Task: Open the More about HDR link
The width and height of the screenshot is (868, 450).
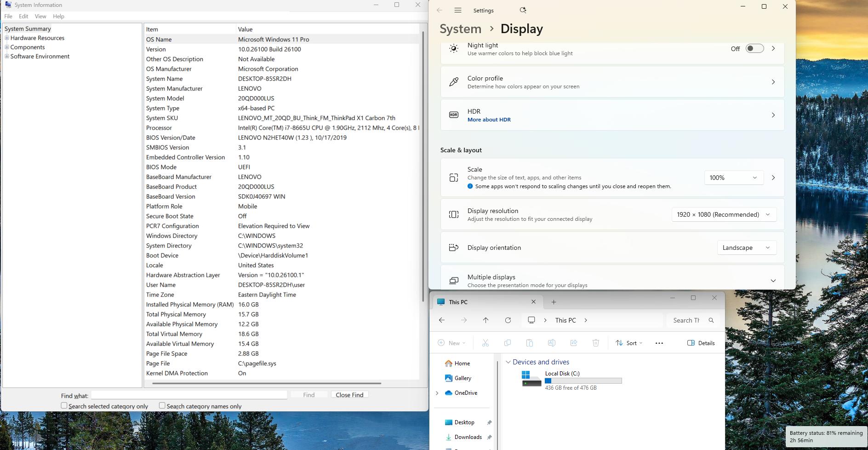Action: pos(489,120)
